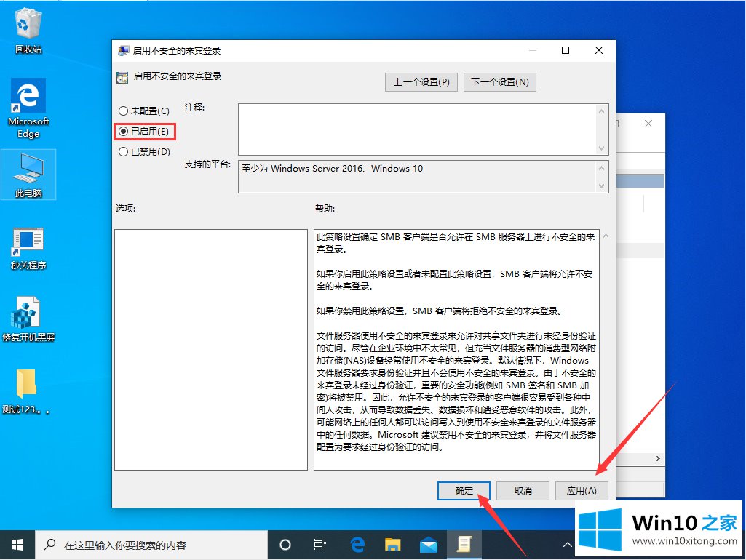Screen dimensions: 746x560
Task: Open the Mail app on the taskbar
Action: 429,545
